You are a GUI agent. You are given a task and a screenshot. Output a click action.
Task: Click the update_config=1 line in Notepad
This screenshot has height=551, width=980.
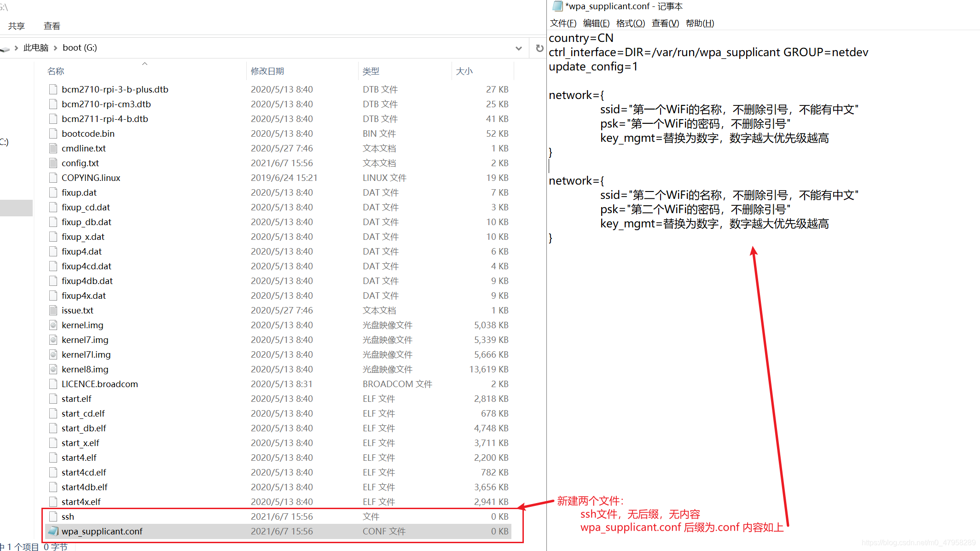(593, 67)
